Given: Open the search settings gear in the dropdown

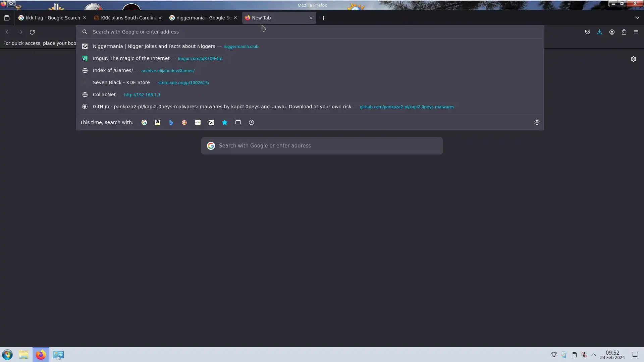Looking at the screenshot, I should [x=537, y=123].
